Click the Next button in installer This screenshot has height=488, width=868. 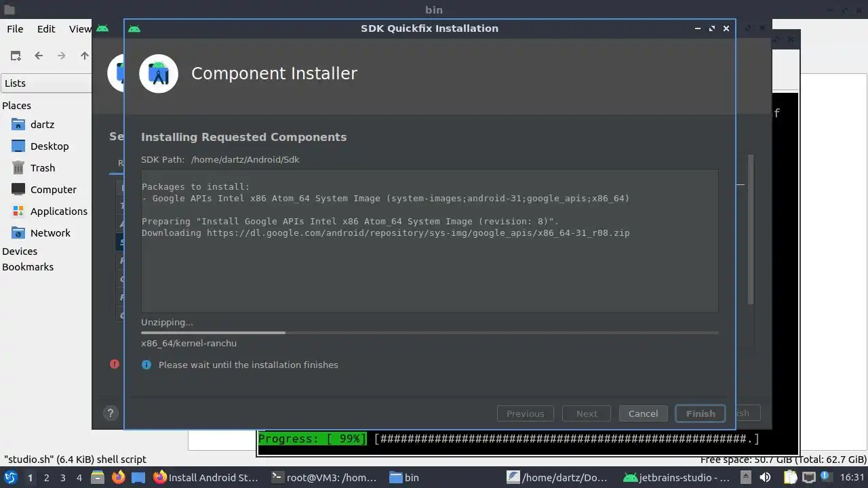(x=587, y=413)
